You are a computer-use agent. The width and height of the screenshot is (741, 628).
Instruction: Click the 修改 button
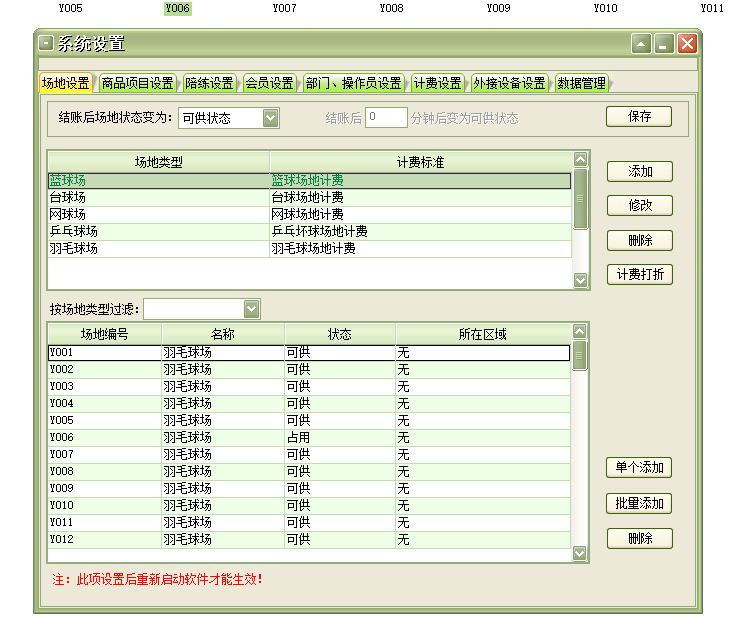point(640,206)
